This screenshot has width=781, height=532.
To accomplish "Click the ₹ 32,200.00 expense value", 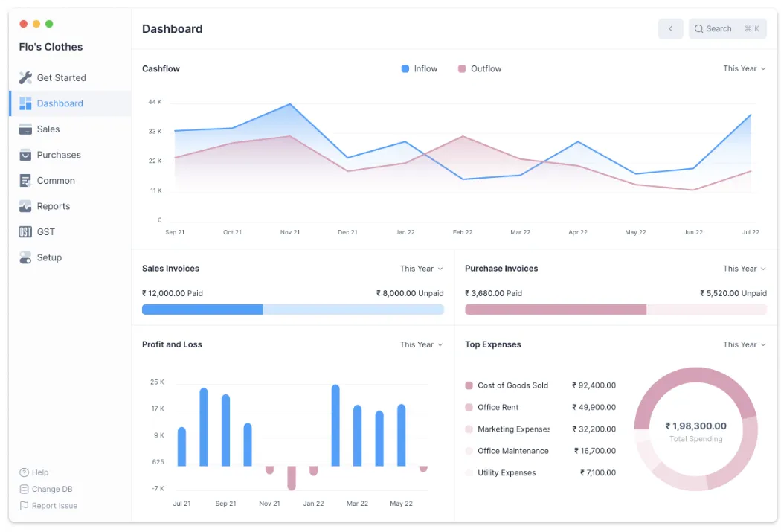I will click(x=594, y=429).
